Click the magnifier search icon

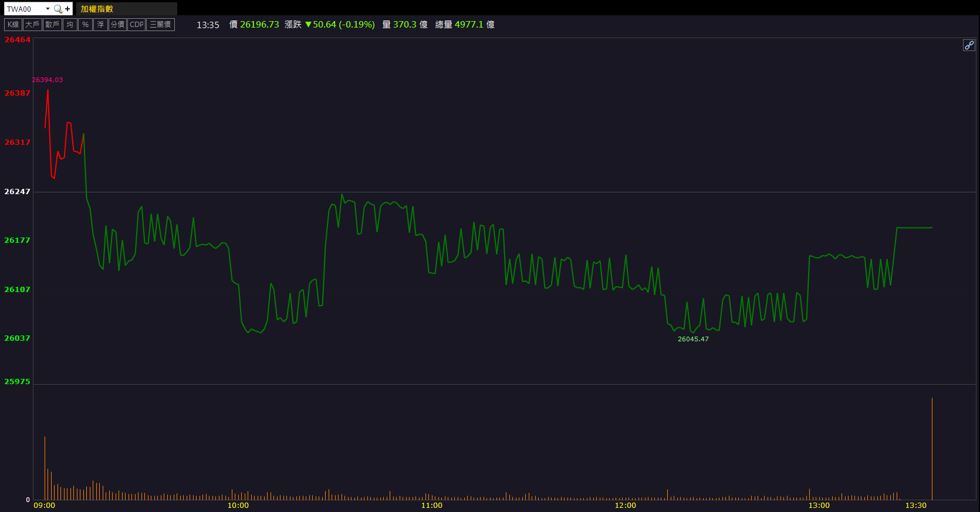58,9
